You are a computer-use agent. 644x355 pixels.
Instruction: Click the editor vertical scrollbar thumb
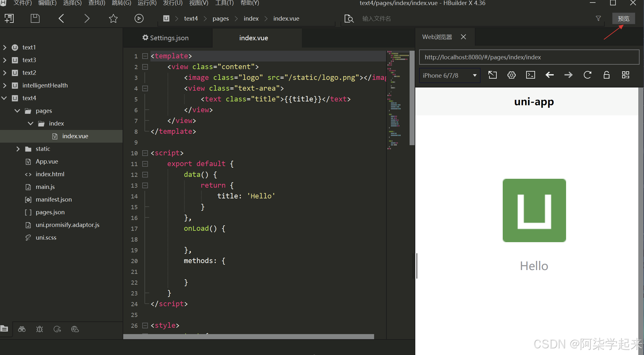coord(412,98)
